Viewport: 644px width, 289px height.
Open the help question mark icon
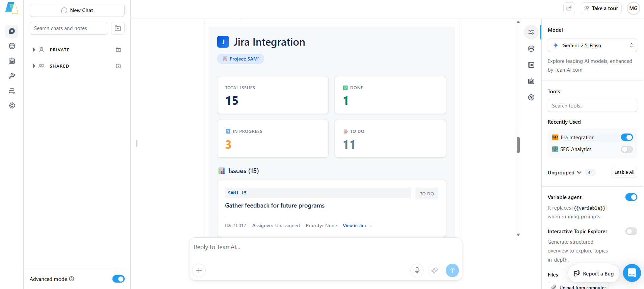point(531,97)
